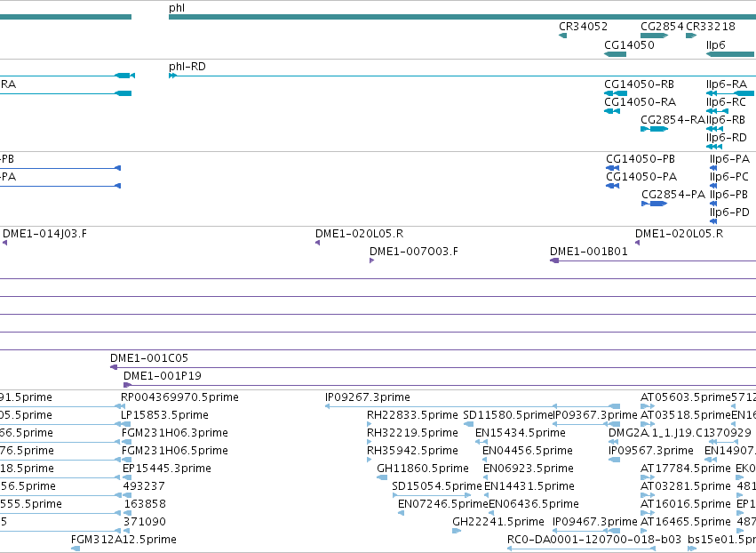Open the 371090 feature label

coord(145,522)
